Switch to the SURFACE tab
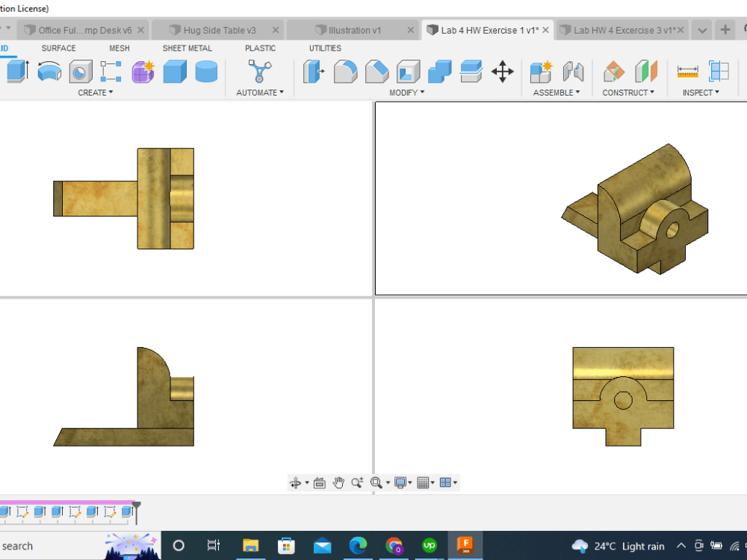This screenshot has width=747, height=560. click(x=58, y=48)
